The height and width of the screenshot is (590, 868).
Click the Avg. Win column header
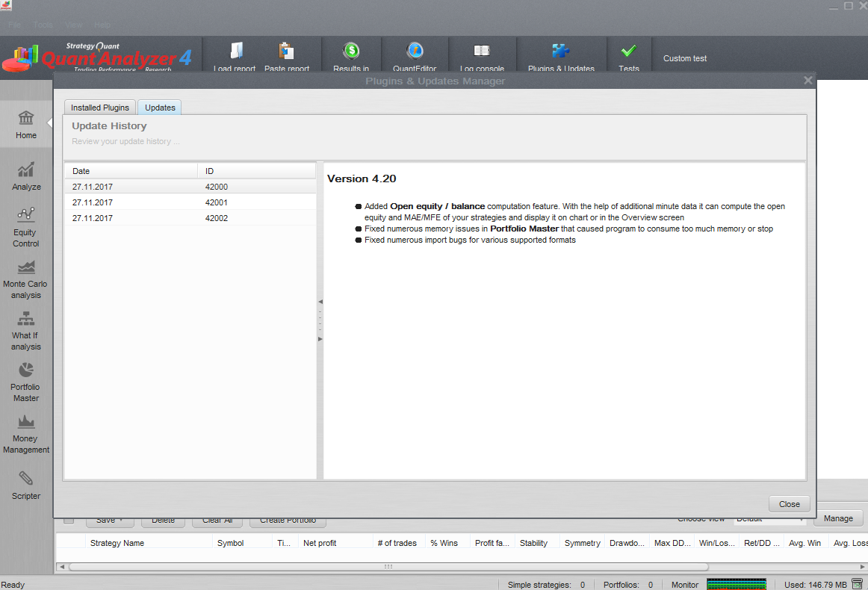click(x=805, y=543)
